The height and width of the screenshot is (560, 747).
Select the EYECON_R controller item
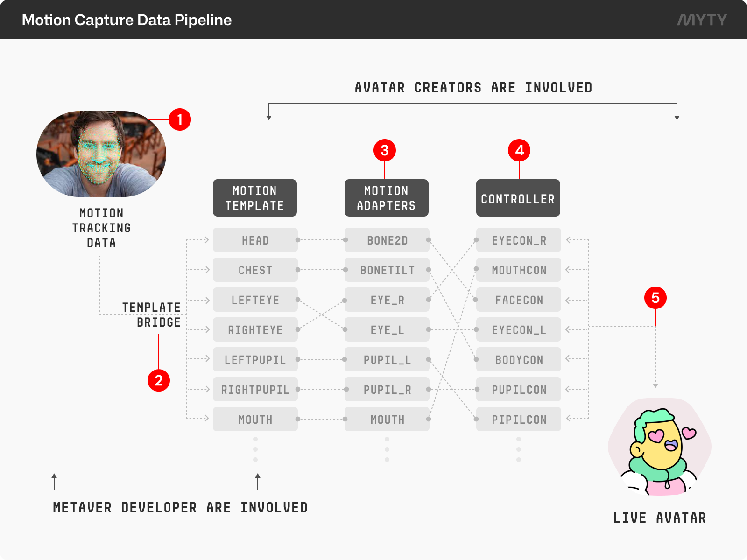[519, 240]
